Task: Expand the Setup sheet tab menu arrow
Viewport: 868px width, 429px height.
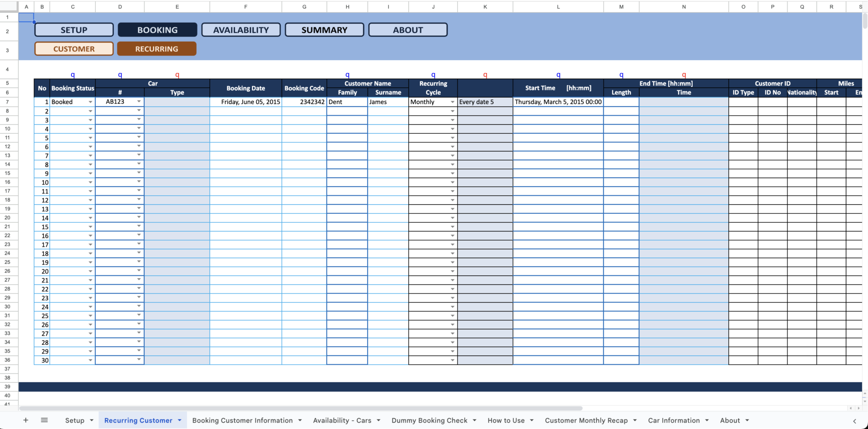Action: click(91, 420)
